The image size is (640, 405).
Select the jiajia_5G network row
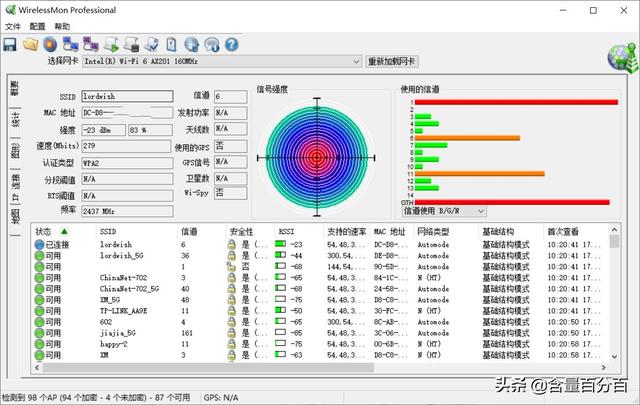(320, 333)
